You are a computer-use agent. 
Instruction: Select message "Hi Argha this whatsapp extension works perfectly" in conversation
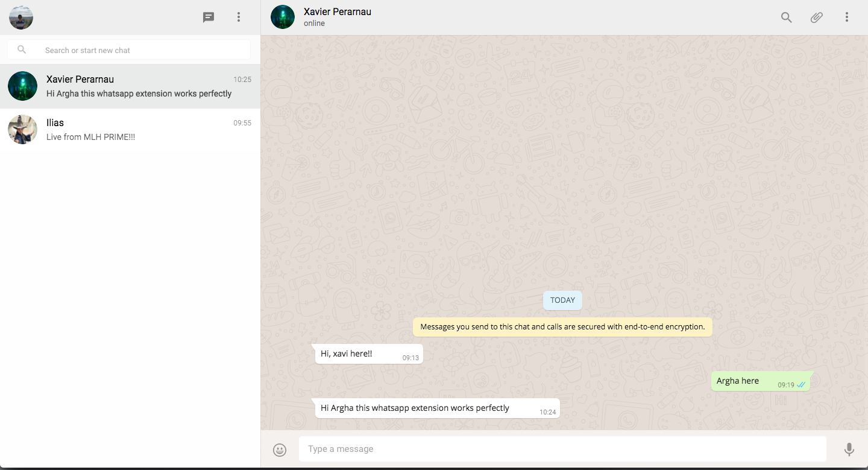click(436, 408)
